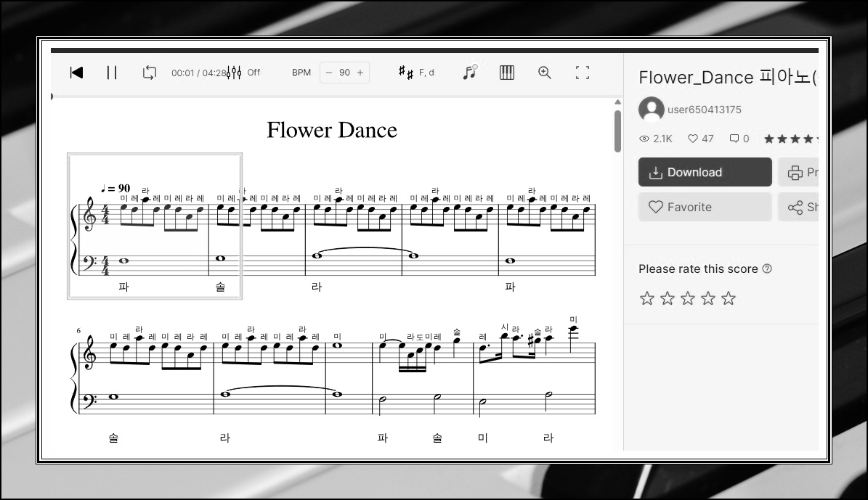The width and height of the screenshot is (868, 500).
Task: Select the F, d key label
Action: [426, 73]
